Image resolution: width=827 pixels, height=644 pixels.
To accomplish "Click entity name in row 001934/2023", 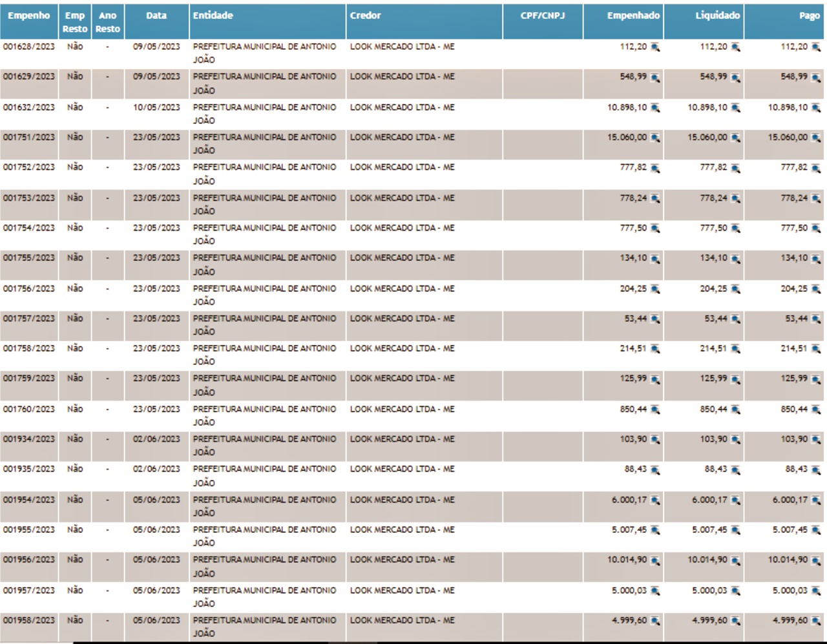I will 264,445.
